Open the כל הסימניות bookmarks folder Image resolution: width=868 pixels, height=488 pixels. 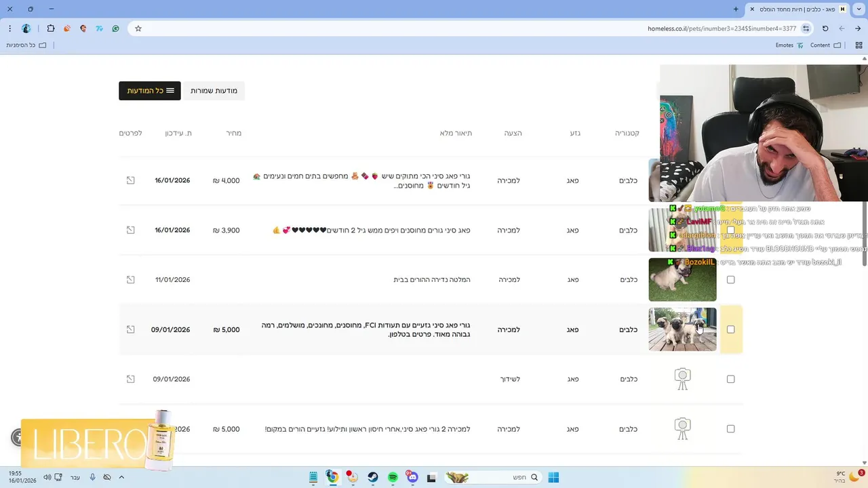26,45
